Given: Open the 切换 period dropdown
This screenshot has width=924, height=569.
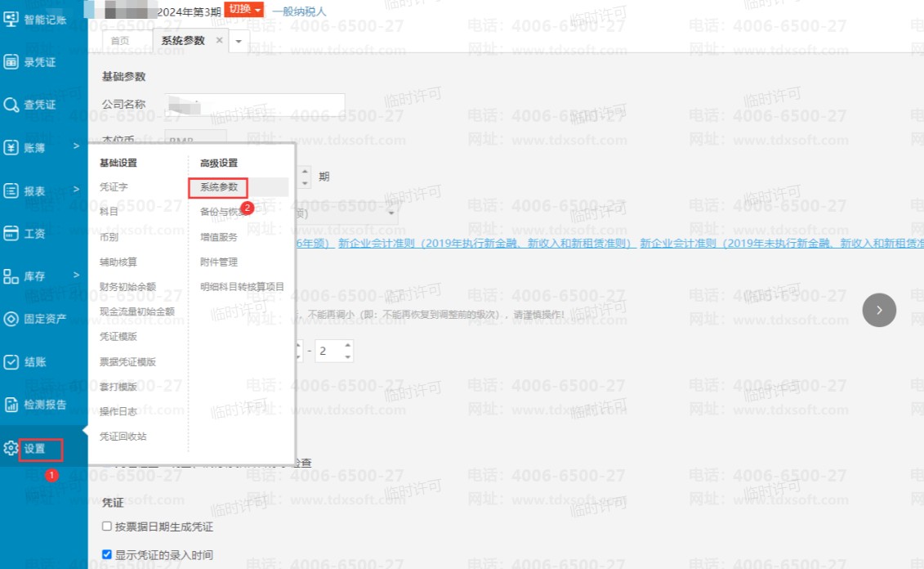Looking at the screenshot, I should click(245, 10).
